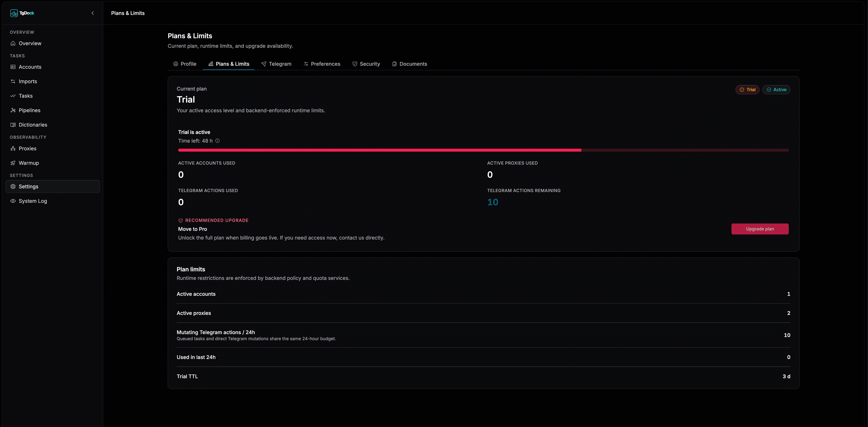Click "Time left: 48 h" text

click(x=196, y=141)
